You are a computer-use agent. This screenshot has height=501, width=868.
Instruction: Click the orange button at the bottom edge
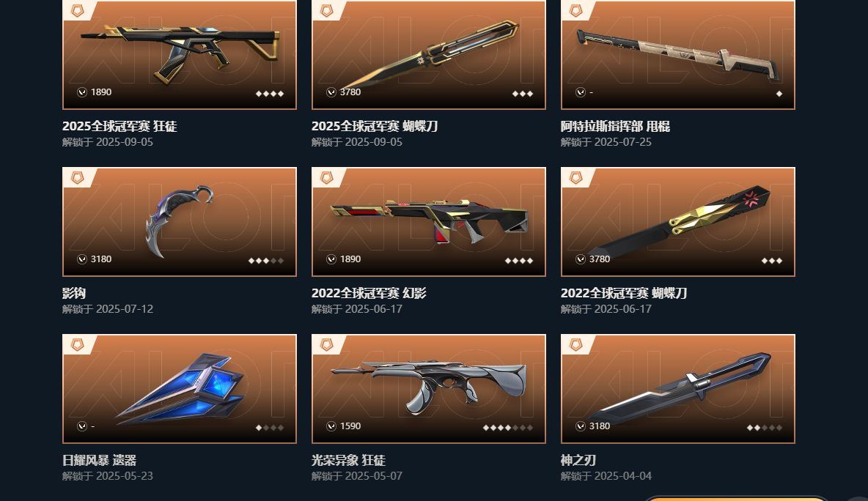click(736, 498)
